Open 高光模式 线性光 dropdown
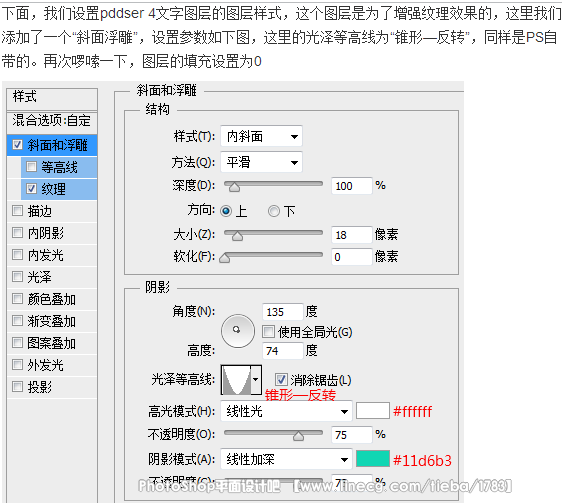Image resolution: width=562 pixels, height=503 pixels. click(286, 411)
